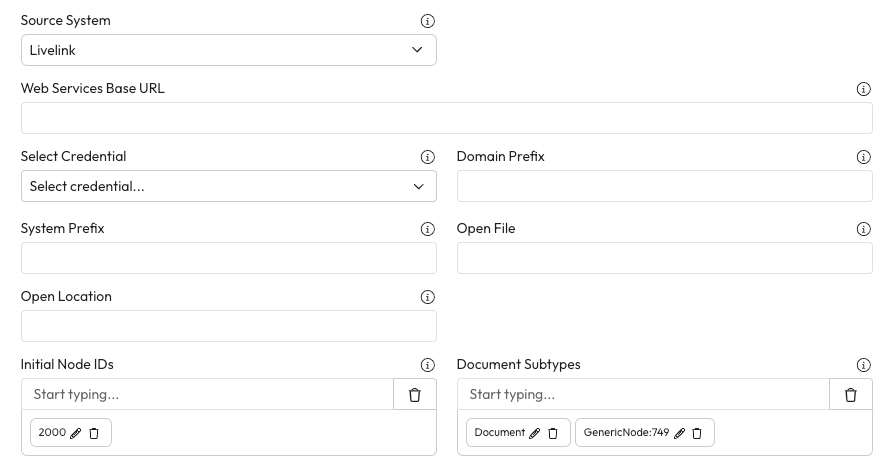Screen dimensions: 895x472
Task: Expand the Select credential dropdown
Action: tap(228, 186)
